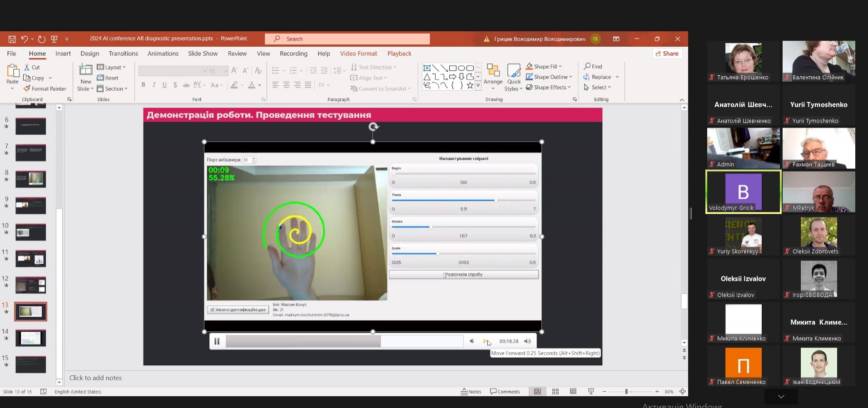Screen dimensions: 868x408
Task: Click the Format Painter tool
Action: point(45,88)
